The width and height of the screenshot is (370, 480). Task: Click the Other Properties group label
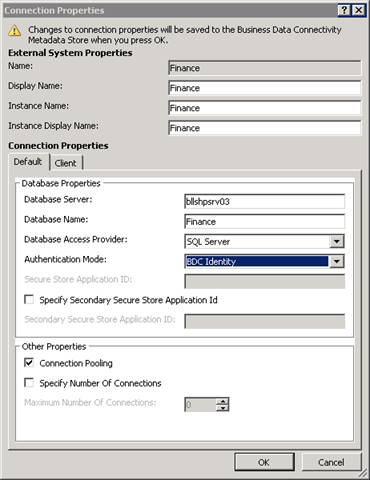(54, 347)
